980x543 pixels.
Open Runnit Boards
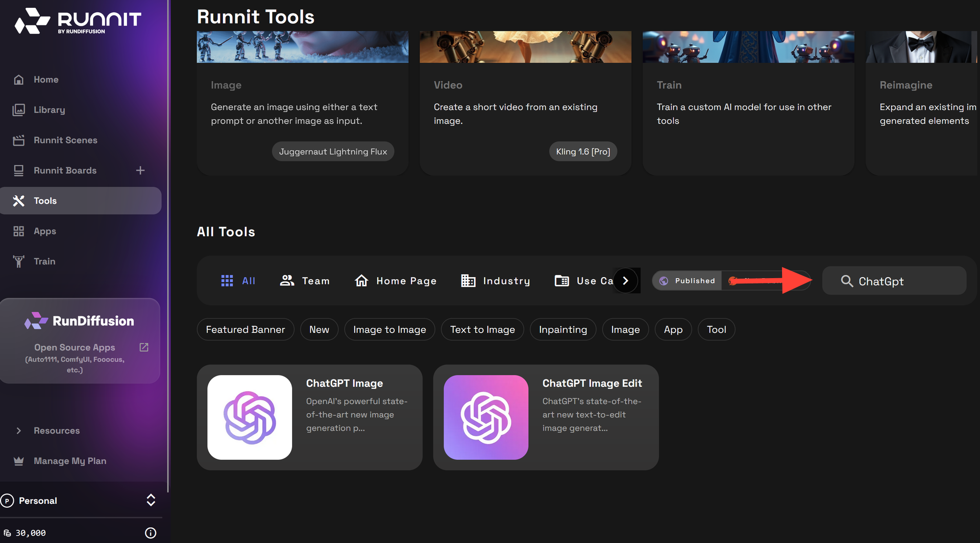65,170
